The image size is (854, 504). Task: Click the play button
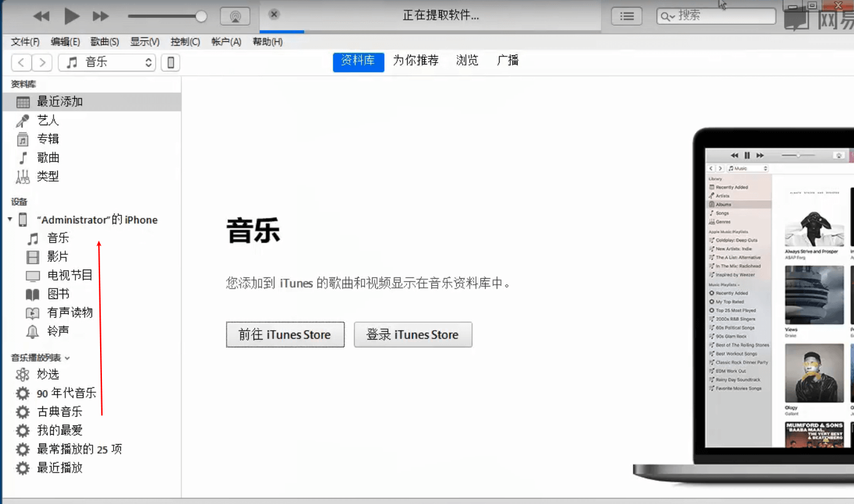pos(72,16)
